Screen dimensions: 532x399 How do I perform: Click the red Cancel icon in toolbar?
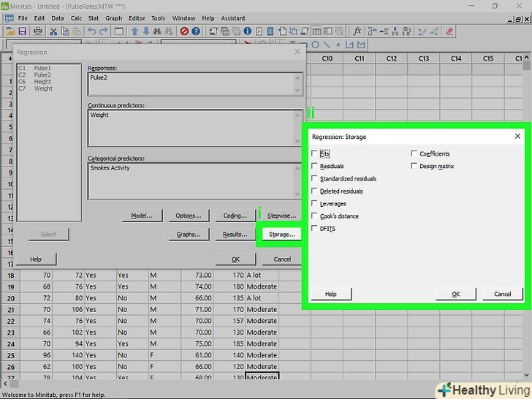(184, 31)
